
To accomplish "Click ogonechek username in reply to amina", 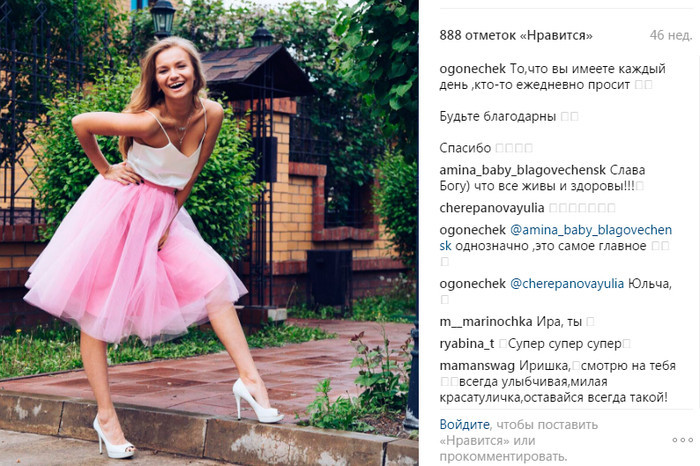I will pyautogui.click(x=472, y=230).
